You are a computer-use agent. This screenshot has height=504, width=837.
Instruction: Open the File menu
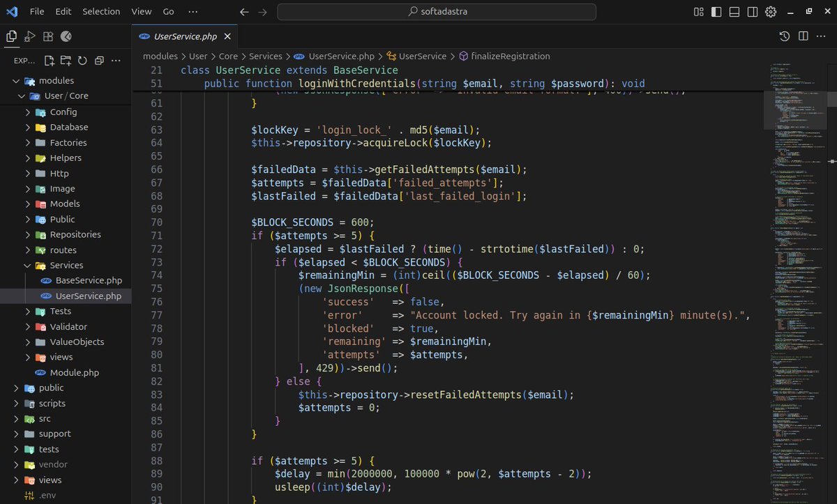[37, 12]
